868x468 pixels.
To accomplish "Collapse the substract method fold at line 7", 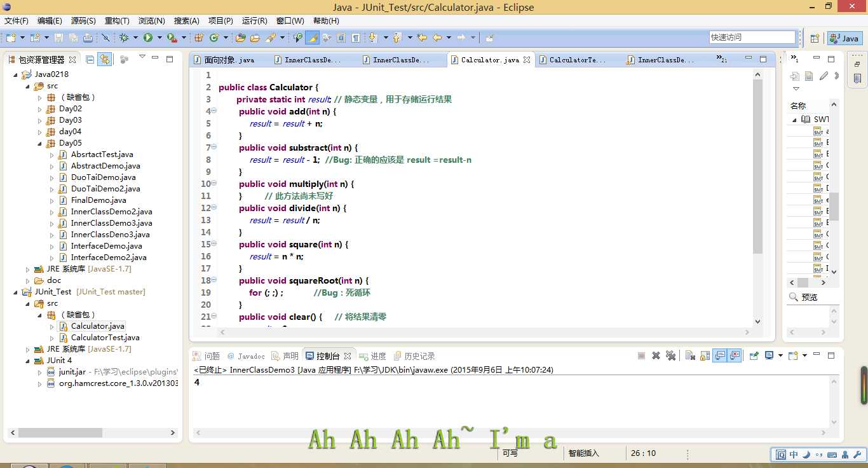I will (214, 147).
